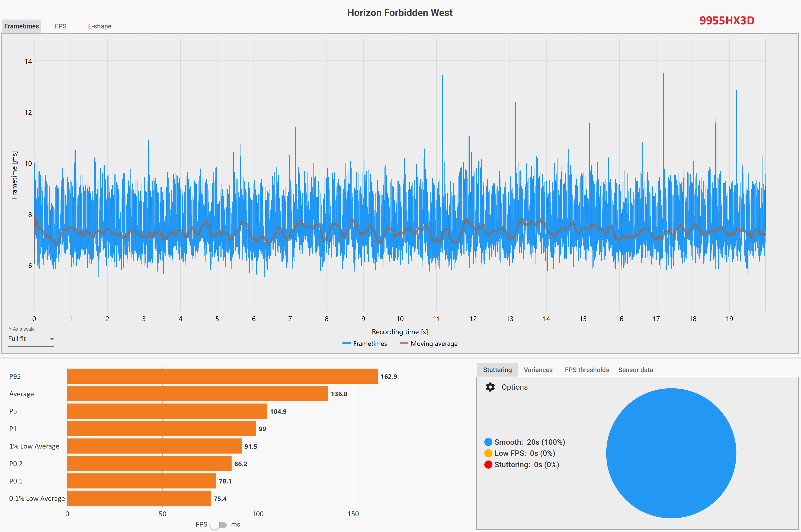Click the Average 136.8 bar
Screen dimensions: 801x532
[197, 394]
